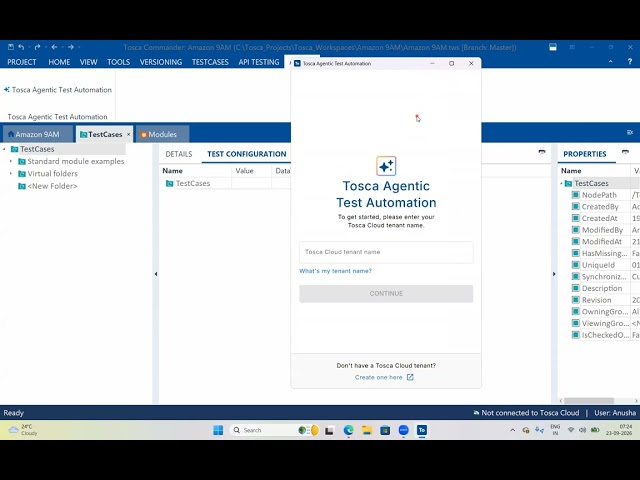The image size is (640, 480).
Task: Open the undo history dropdown arrow
Action: point(29,47)
